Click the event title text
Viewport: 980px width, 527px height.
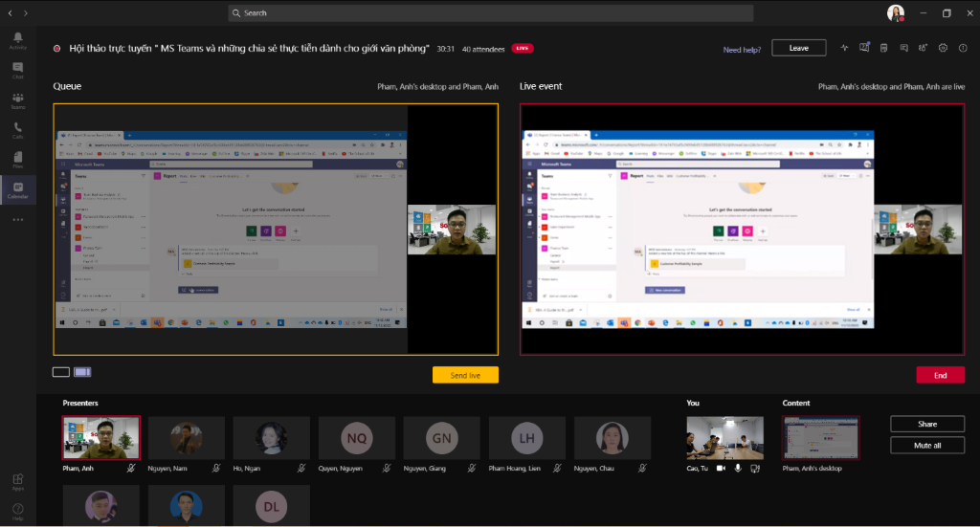tap(249, 48)
